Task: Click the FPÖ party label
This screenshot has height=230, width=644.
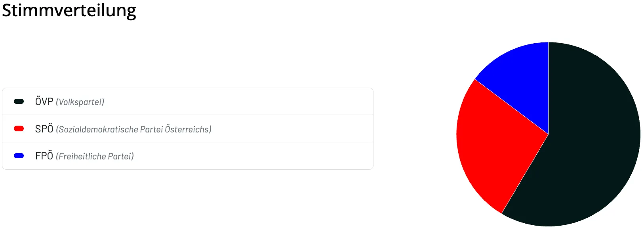Action: (x=44, y=156)
